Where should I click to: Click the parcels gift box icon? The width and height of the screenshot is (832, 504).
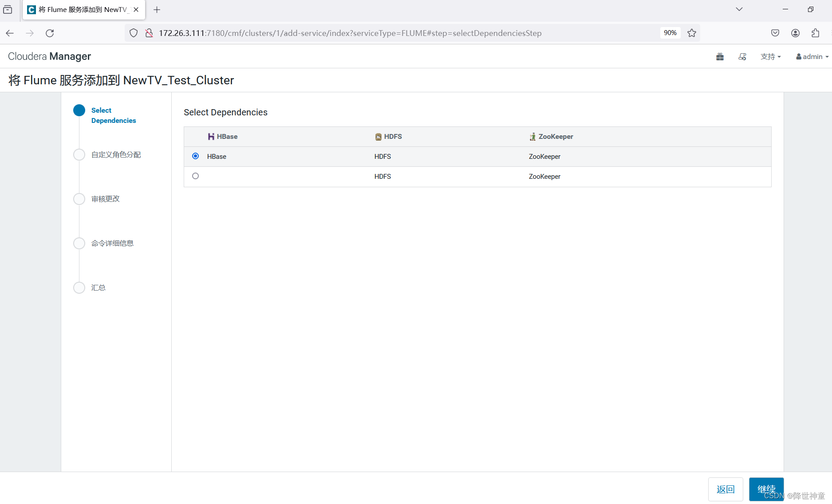pyautogui.click(x=720, y=57)
